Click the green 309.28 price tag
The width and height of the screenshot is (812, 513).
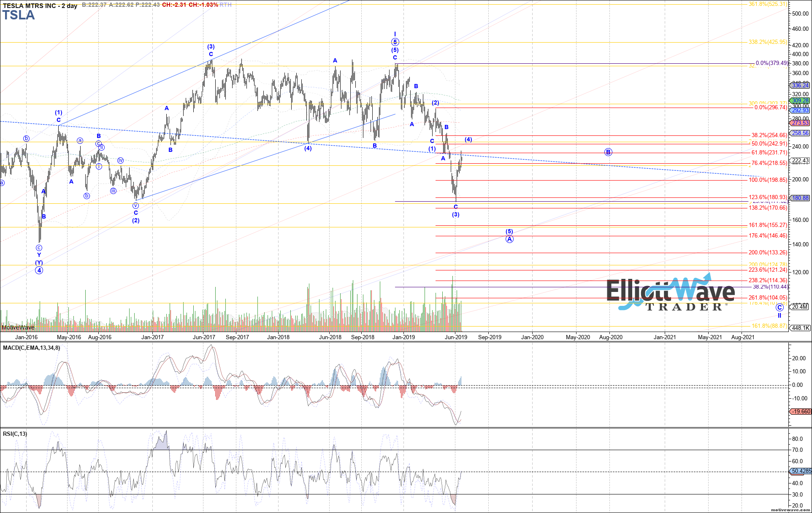[800, 101]
